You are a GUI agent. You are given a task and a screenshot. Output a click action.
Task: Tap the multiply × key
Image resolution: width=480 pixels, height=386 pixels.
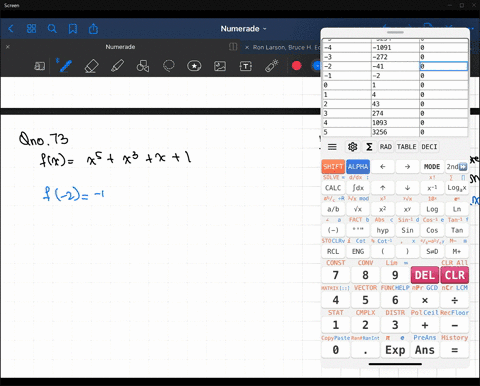[x=425, y=300]
